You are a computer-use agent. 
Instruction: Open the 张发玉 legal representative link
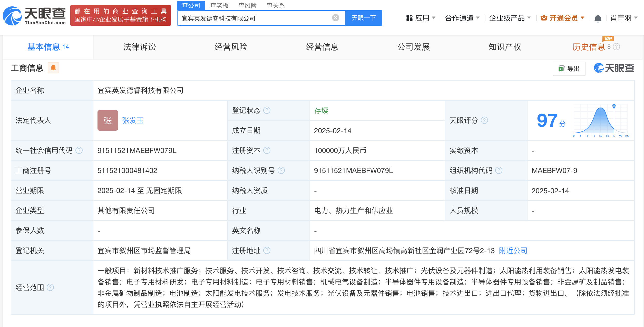[x=133, y=120]
